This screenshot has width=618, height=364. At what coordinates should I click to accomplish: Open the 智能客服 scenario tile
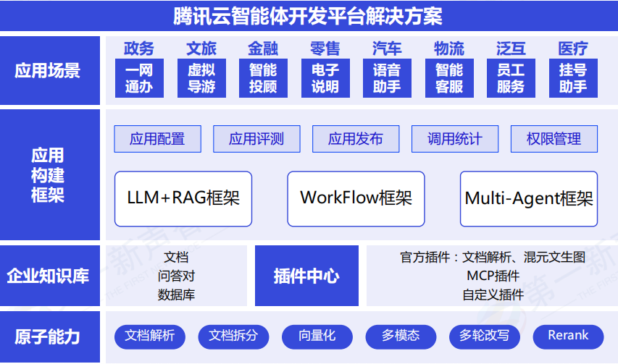[x=449, y=78]
